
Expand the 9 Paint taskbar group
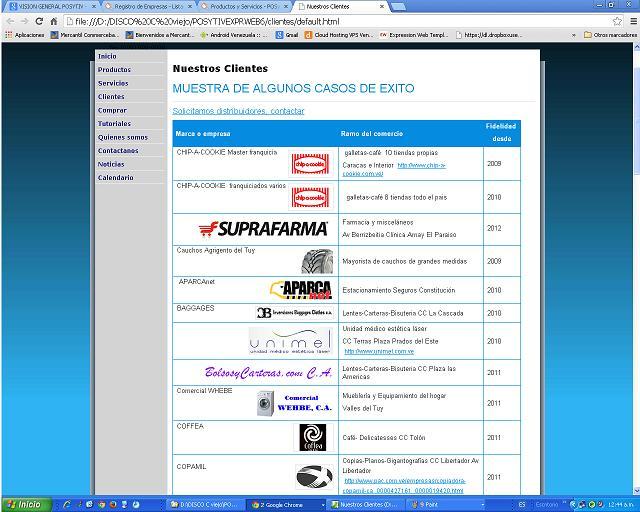[447, 505]
